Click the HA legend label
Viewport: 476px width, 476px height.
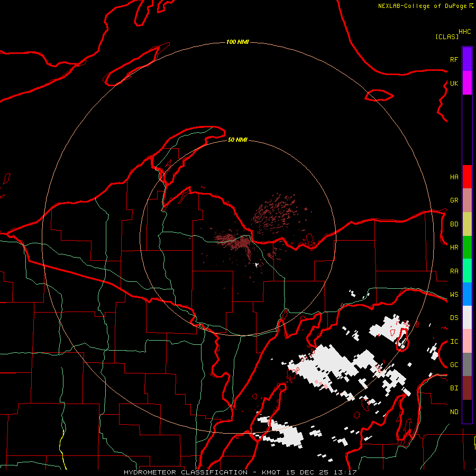tap(454, 177)
